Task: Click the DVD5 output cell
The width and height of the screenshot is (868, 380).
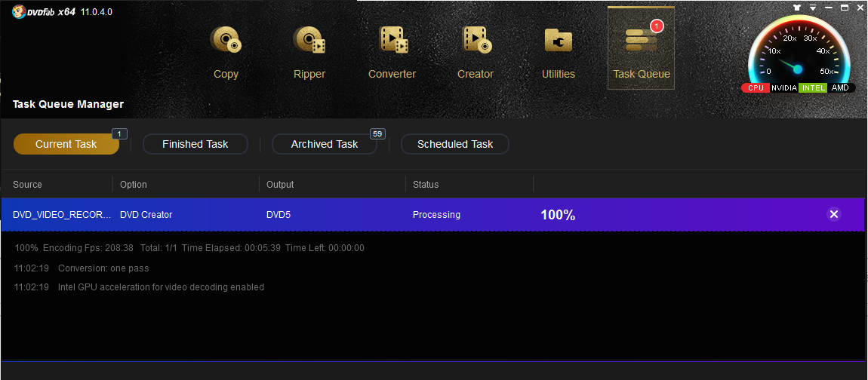Action: [x=279, y=215]
